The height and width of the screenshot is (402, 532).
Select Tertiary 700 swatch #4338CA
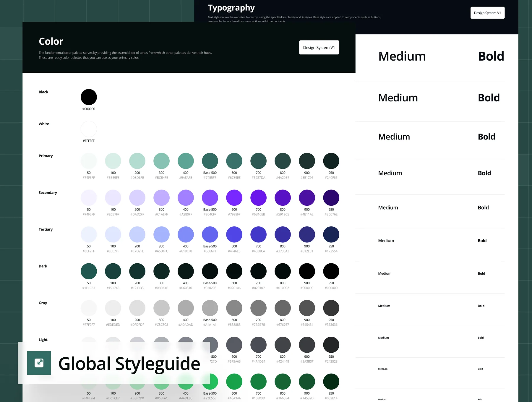pyautogui.click(x=258, y=234)
